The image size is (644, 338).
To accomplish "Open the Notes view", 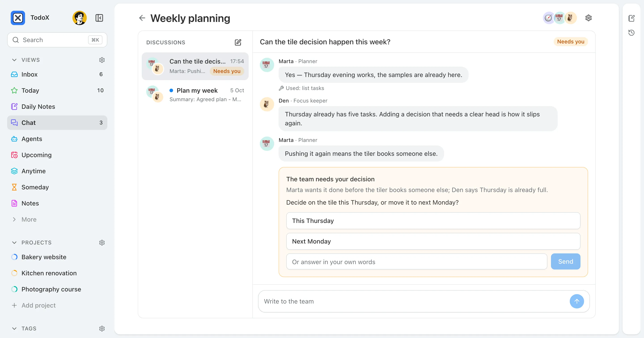I will click(x=57, y=203).
